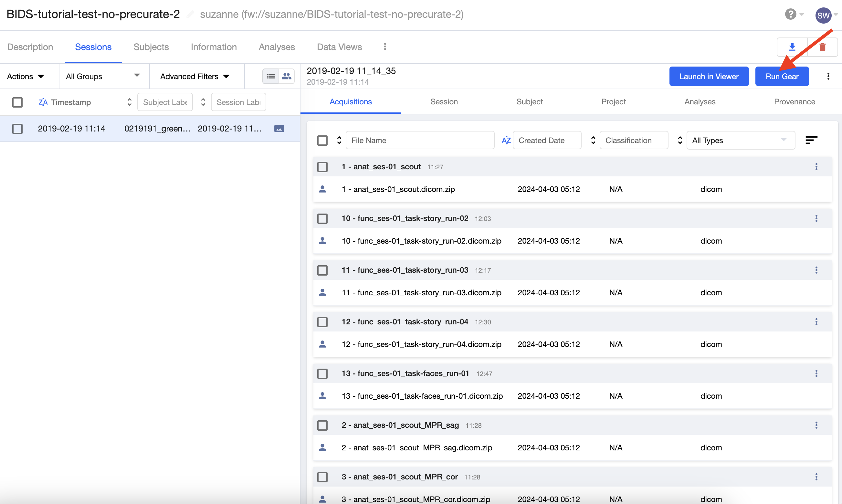Open the Information tab
Screen dimensions: 842x504
click(214, 47)
